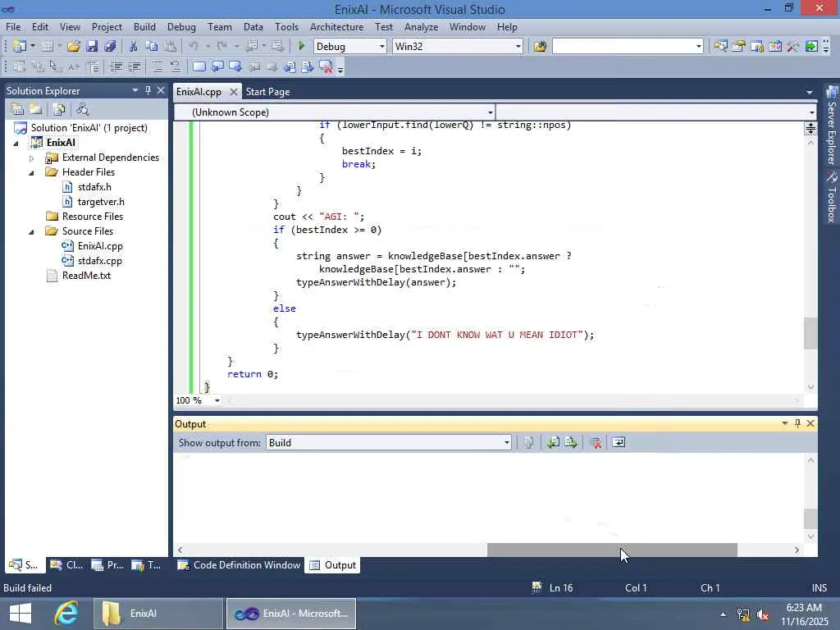840x630 pixels.
Task: Open the Analyze menu
Action: click(421, 27)
